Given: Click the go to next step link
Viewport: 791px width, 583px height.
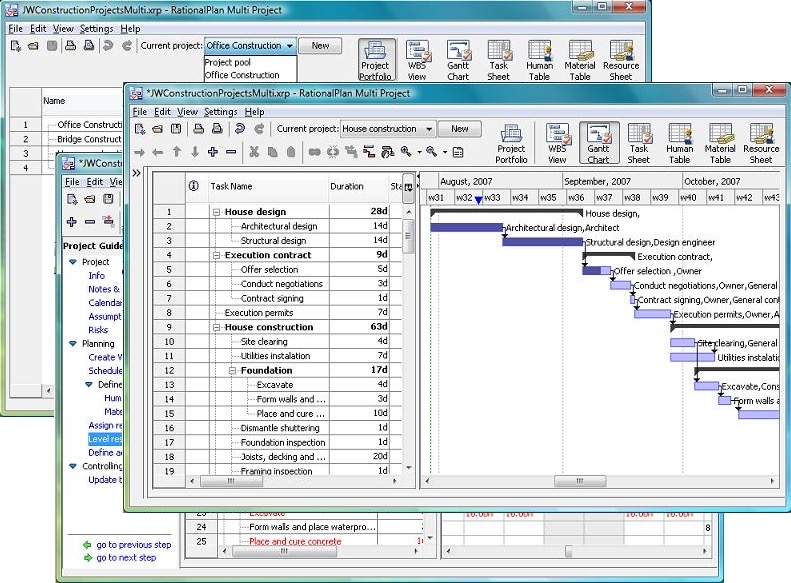Looking at the screenshot, I should [x=126, y=558].
